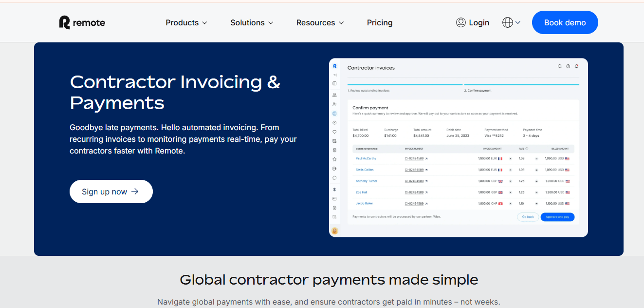644x308 pixels.
Task: Switch to the Review outstanding invoices step
Action: pos(368,91)
